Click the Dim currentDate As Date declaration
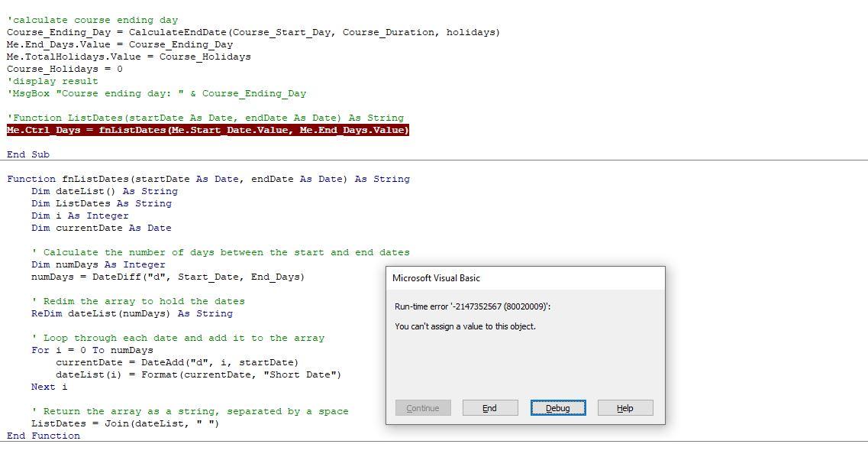868x457 pixels. (101, 228)
